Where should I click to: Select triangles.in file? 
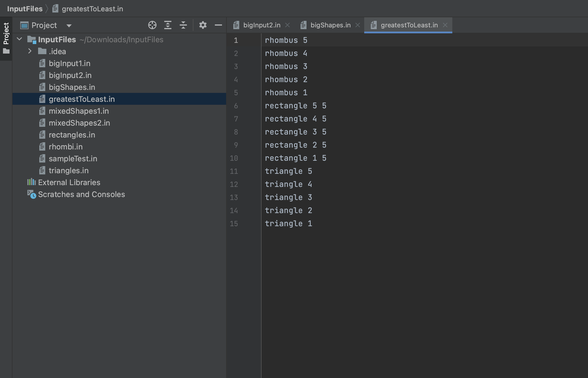(68, 171)
